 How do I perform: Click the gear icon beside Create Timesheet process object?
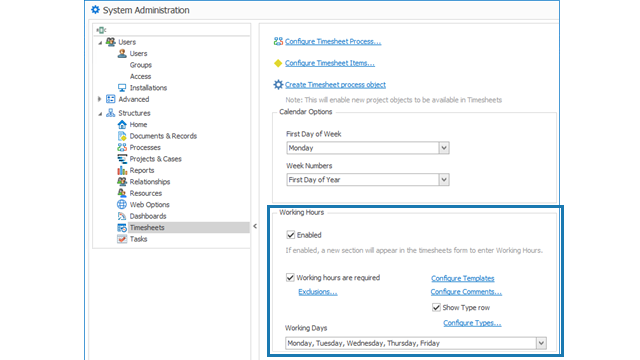click(278, 84)
